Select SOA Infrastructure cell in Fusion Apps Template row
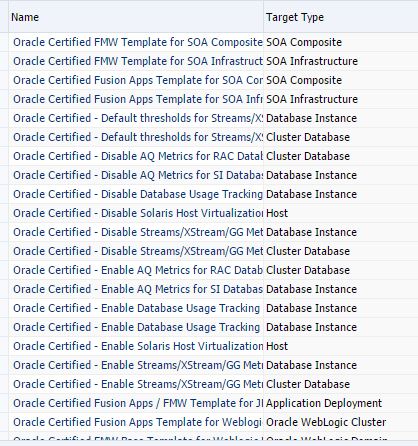 pyautogui.click(x=312, y=99)
